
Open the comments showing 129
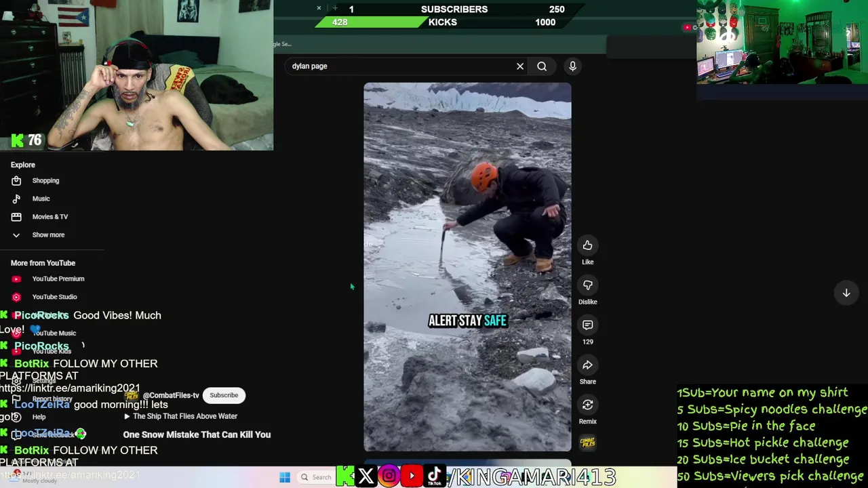point(587,325)
